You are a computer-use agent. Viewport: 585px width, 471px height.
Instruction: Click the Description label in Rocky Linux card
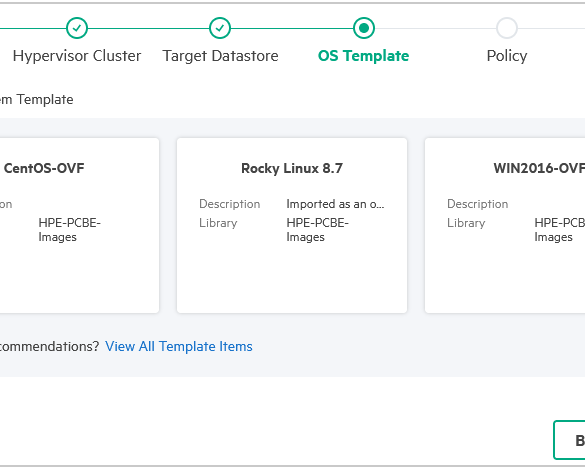[229, 204]
